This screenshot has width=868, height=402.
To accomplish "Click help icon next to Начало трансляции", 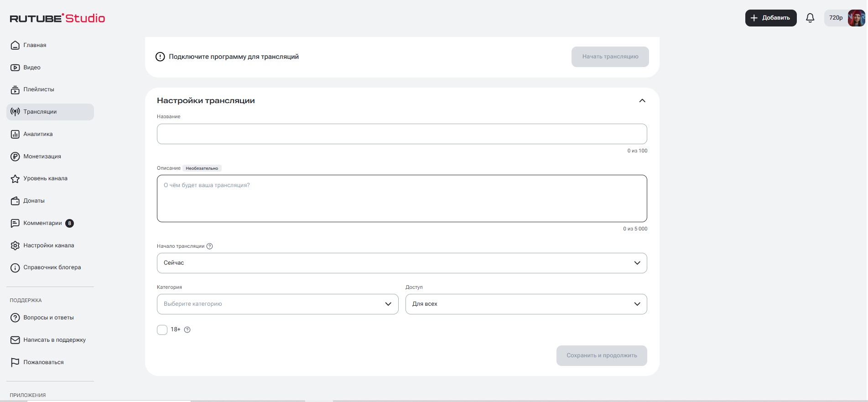I will point(210,246).
